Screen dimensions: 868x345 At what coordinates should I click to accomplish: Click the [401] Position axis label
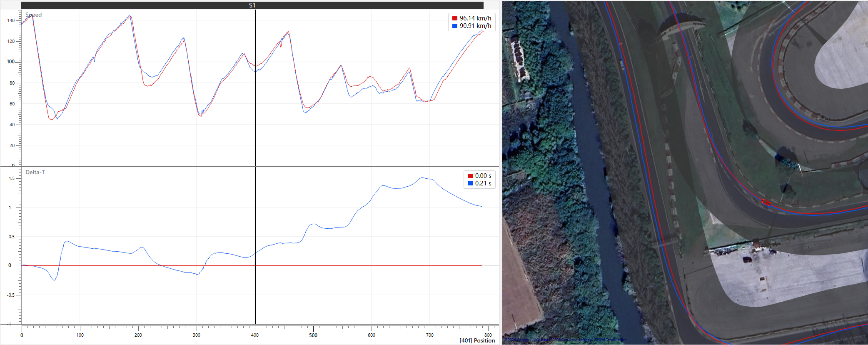477,340
